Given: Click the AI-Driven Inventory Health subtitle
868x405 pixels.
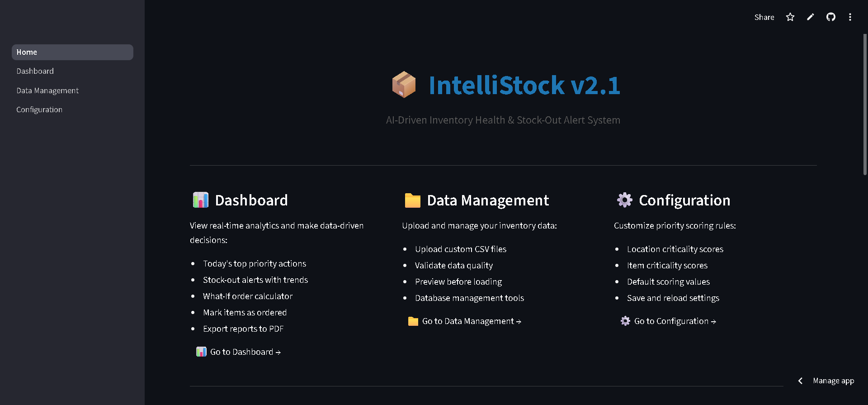Looking at the screenshot, I should (x=503, y=120).
